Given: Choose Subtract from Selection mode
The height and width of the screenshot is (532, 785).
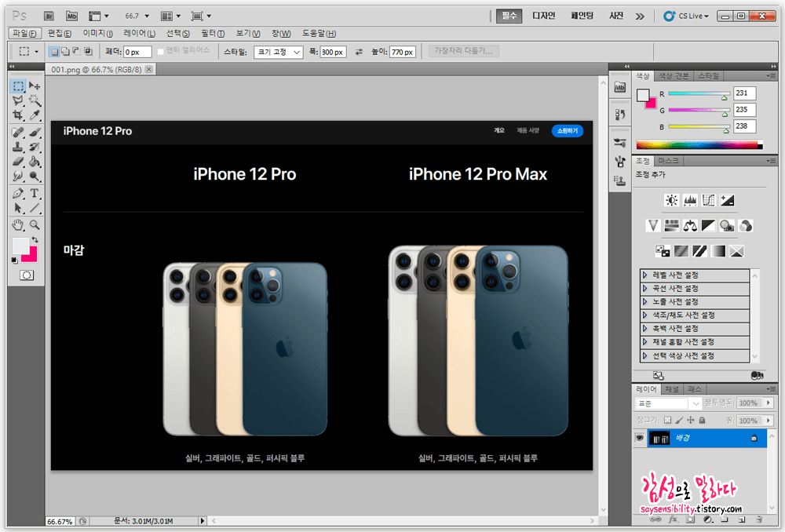Looking at the screenshot, I should pyautogui.click(x=77, y=51).
